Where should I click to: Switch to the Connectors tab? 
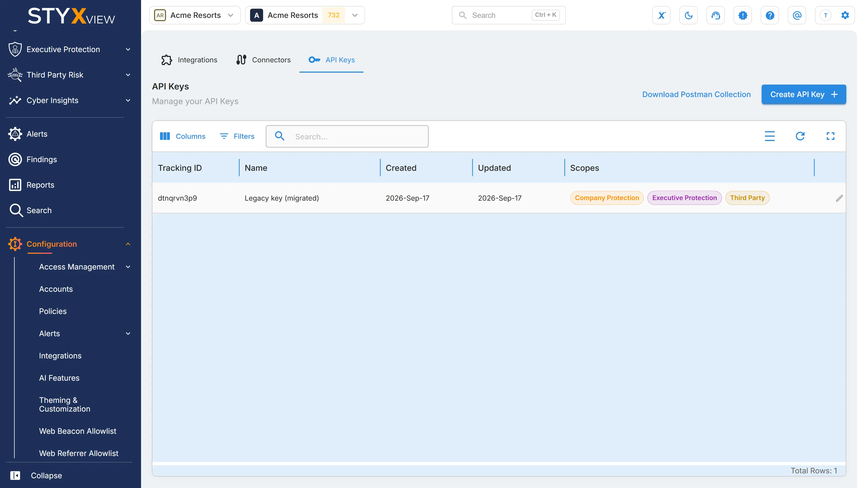[263, 60]
